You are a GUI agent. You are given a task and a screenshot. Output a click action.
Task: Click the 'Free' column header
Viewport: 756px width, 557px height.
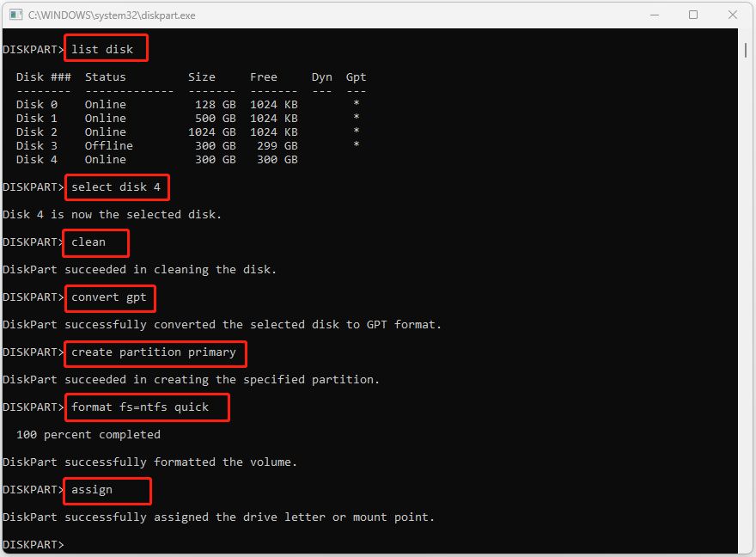[x=263, y=77]
